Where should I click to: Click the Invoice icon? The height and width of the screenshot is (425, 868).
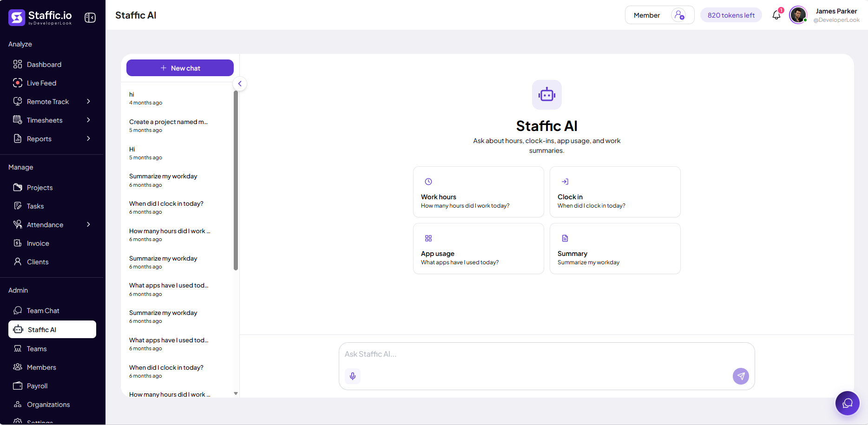[18, 243]
